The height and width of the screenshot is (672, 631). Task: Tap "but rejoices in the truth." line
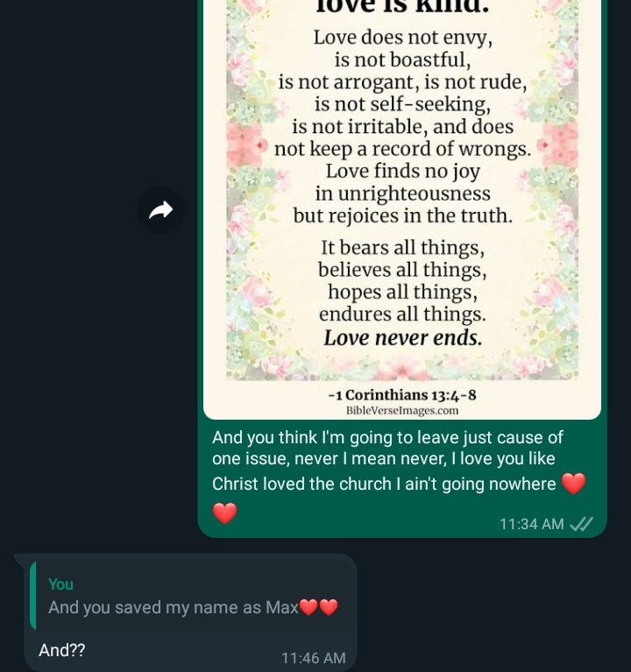[402, 216]
